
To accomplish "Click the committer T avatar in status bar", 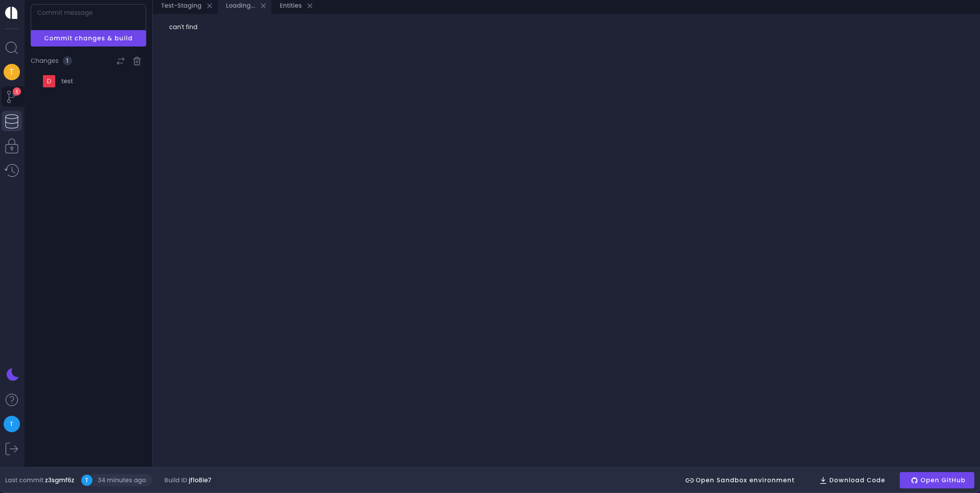I will coord(87,480).
